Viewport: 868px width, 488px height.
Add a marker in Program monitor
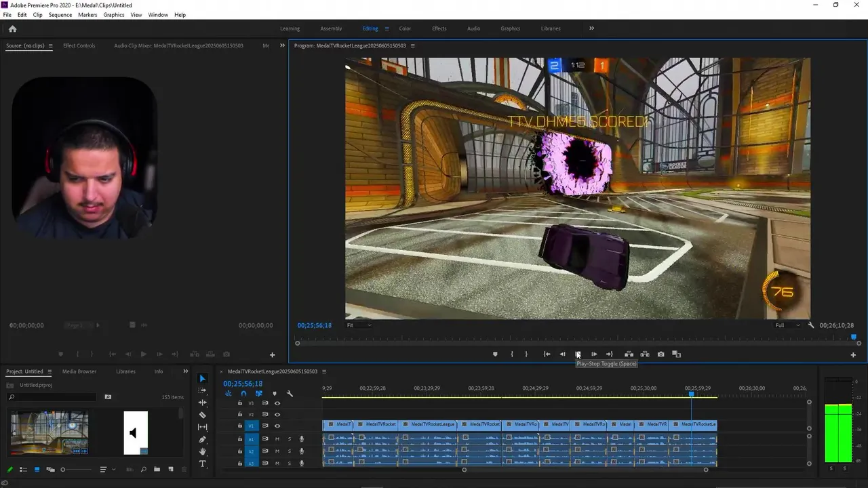point(495,354)
